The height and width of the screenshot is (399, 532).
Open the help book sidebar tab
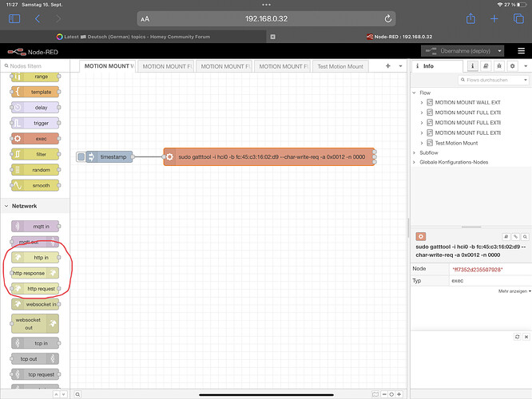click(x=486, y=66)
